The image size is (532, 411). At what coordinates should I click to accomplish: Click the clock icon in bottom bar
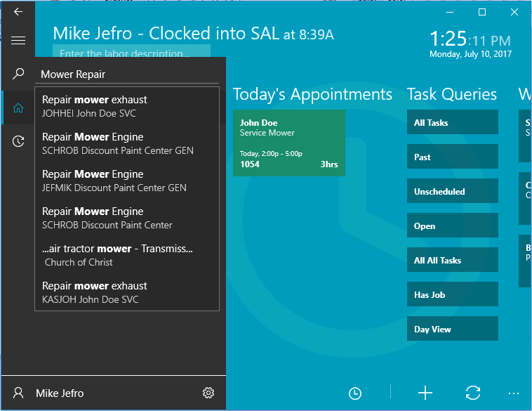[355, 393]
